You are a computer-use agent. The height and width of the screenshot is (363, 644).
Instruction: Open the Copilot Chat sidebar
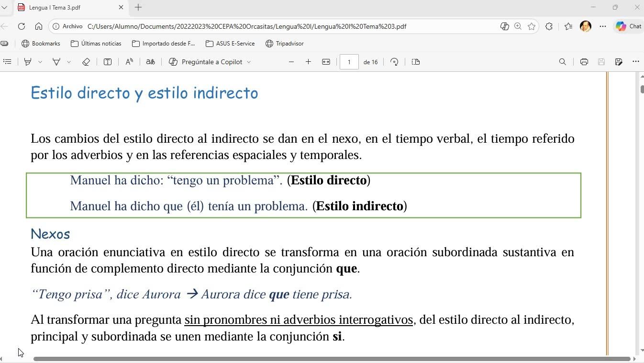click(629, 26)
